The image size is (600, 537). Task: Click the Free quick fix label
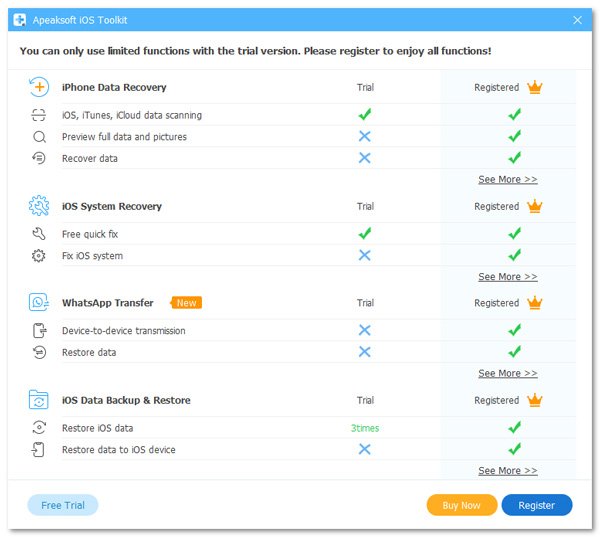tap(90, 234)
